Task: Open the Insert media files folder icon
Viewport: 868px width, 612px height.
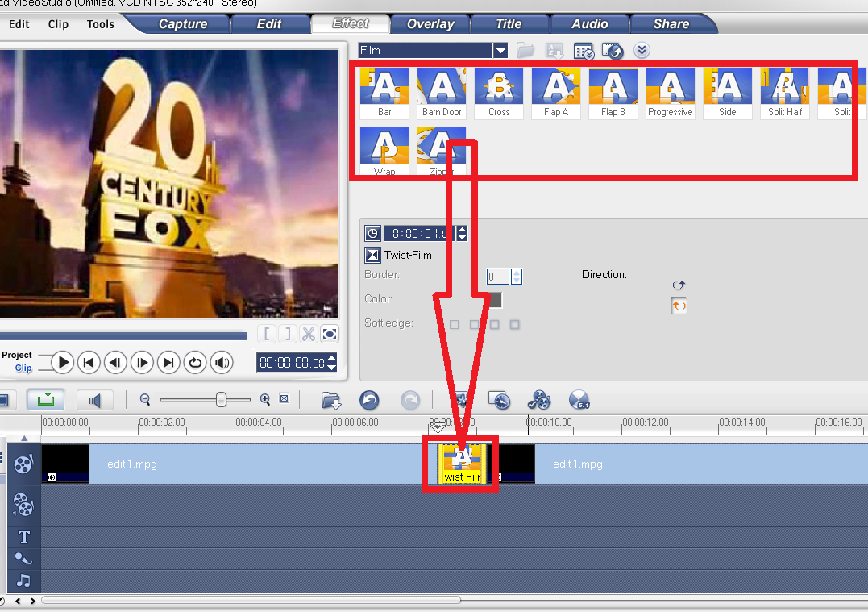Action: (330, 399)
